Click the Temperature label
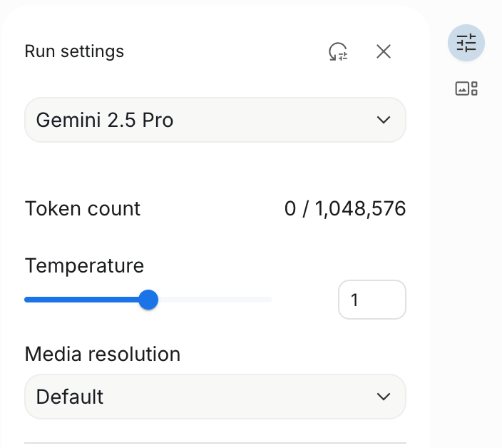Image resolution: width=502 pixels, height=448 pixels. tap(85, 266)
